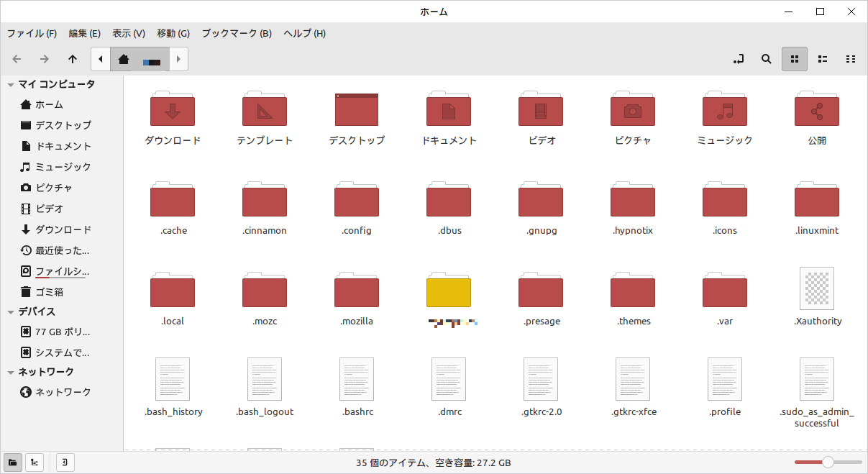Show places in sidebar button
Viewport: 868px width, 474px height.
click(12, 462)
